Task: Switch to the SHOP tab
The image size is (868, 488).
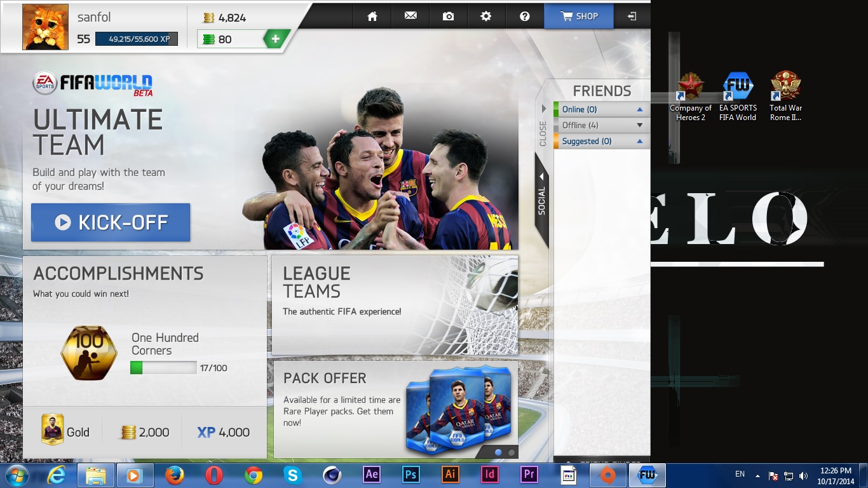Action: (x=578, y=17)
